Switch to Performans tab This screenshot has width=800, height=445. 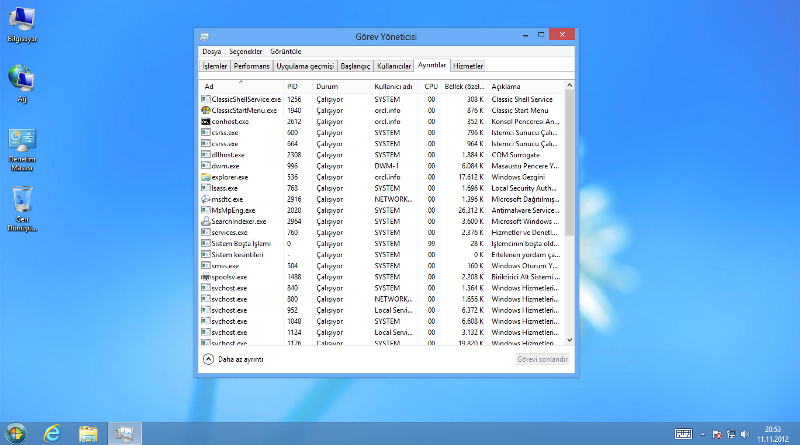(x=252, y=66)
